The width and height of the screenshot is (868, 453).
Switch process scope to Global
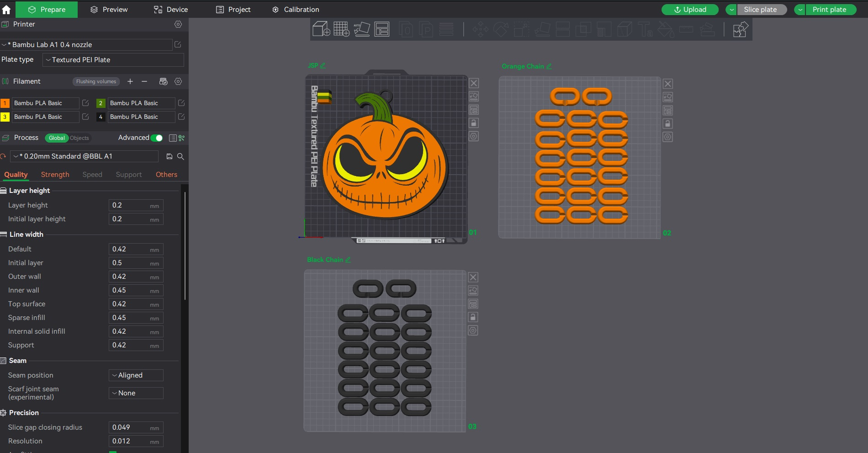coord(57,138)
